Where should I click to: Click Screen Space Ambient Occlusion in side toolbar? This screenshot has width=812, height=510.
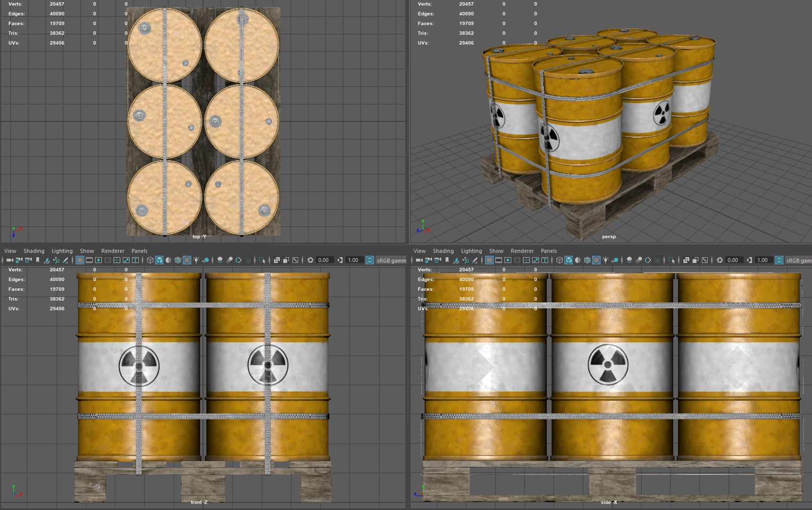(629, 260)
